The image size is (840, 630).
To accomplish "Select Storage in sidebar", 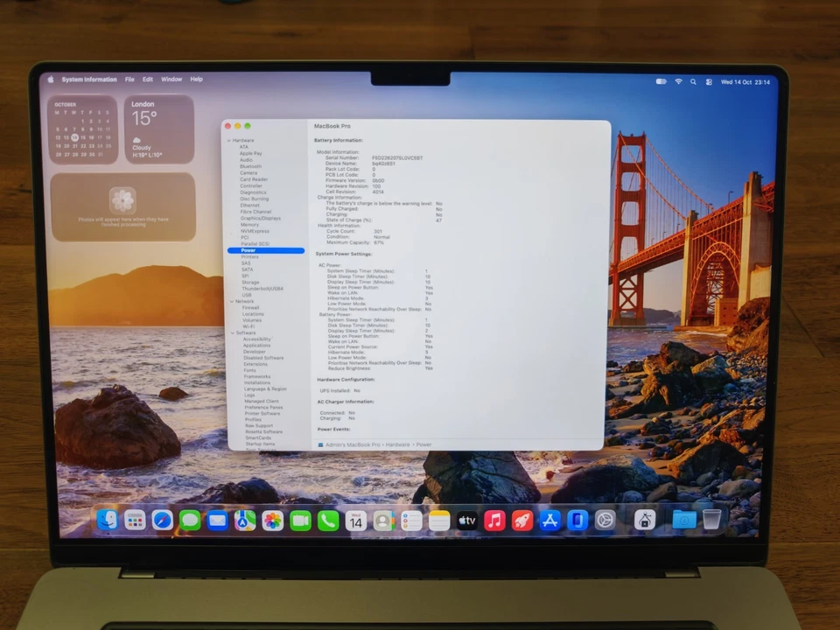I will pos(250,282).
